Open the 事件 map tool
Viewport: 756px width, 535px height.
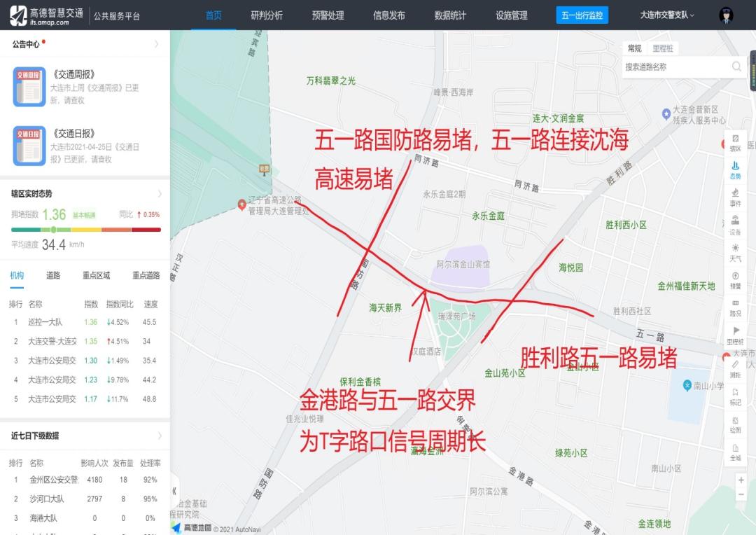[735, 198]
